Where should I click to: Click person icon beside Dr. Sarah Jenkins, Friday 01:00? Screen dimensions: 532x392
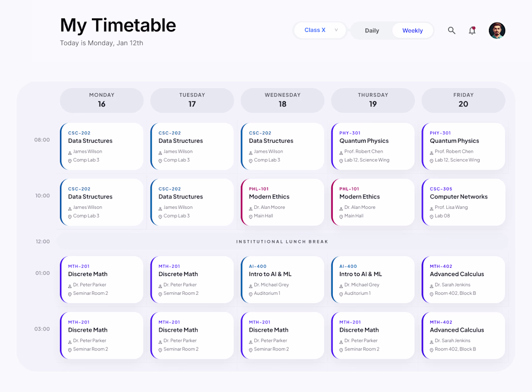431,286
